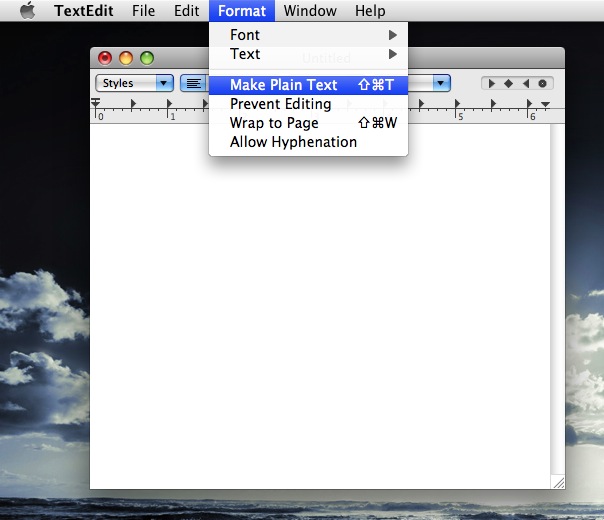This screenshot has width=604, height=520.
Task: Minimize window with the yellow button
Action: coord(126,58)
